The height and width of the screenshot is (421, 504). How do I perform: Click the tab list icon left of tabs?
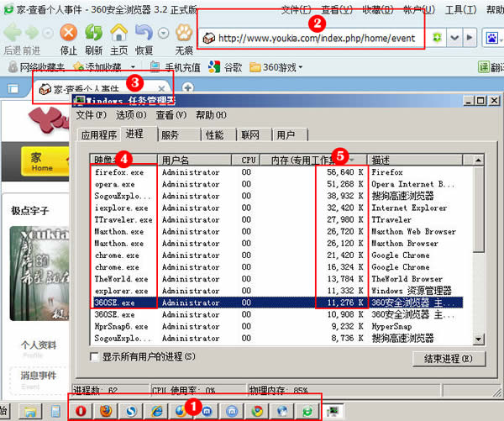(13, 88)
